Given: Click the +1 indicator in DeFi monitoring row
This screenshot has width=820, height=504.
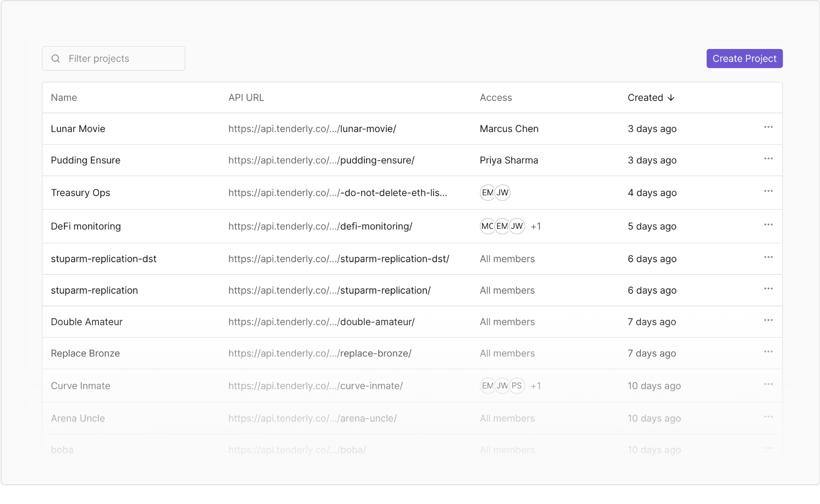Looking at the screenshot, I should (x=535, y=226).
